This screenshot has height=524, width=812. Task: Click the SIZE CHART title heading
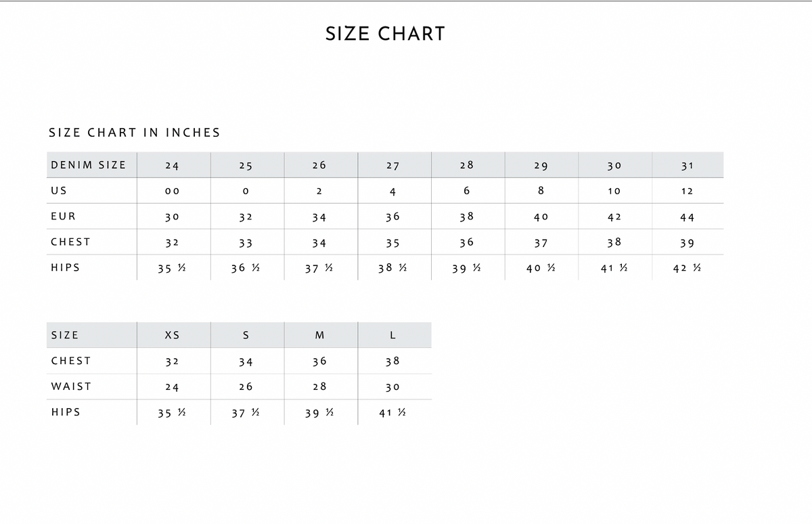385,34
